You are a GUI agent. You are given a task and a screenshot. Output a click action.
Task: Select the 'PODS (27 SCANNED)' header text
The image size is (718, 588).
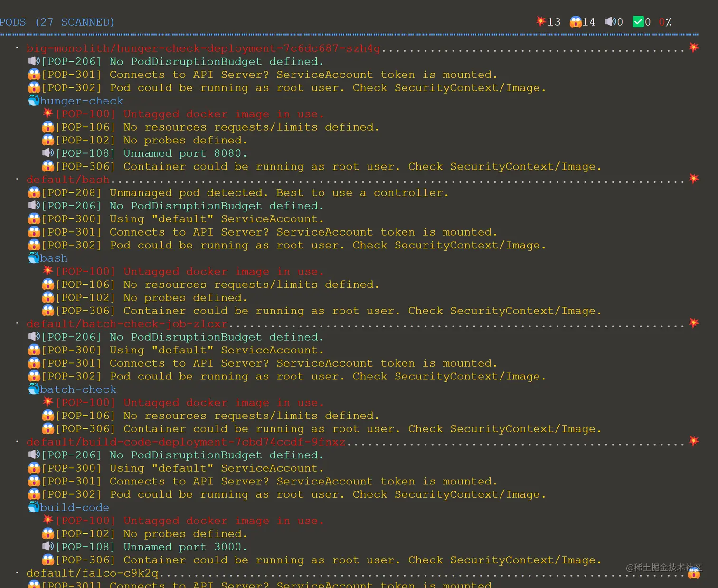[x=57, y=22]
